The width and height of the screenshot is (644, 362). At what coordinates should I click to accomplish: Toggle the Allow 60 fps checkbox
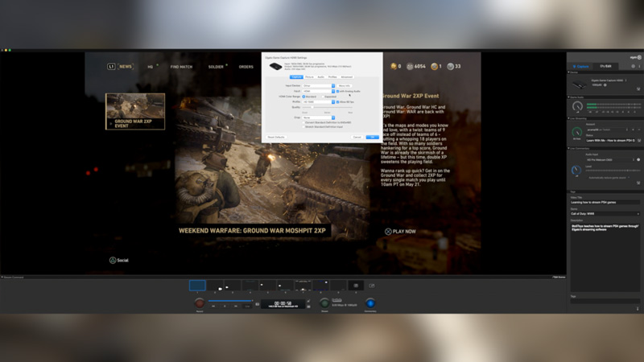click(338, 102)
